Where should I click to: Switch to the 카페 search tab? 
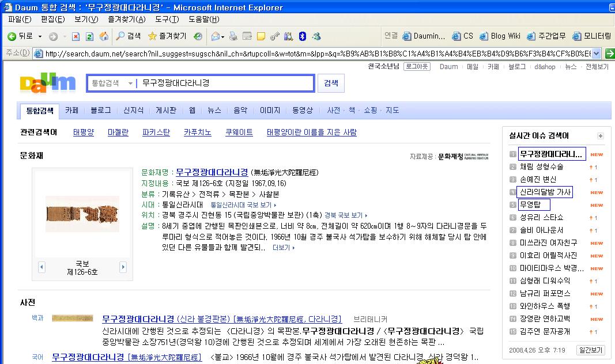click(72, 111)
